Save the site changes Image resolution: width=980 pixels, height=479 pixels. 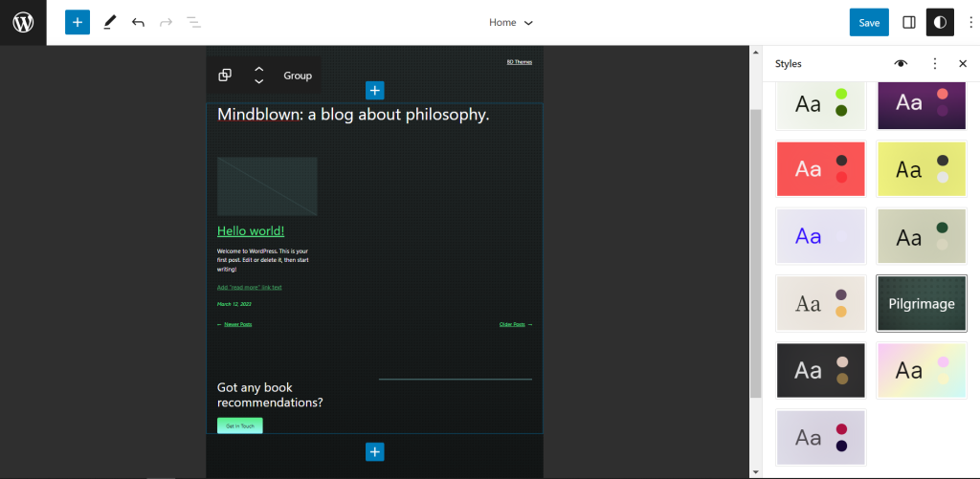pyautogui.click(x=869, y=23)
